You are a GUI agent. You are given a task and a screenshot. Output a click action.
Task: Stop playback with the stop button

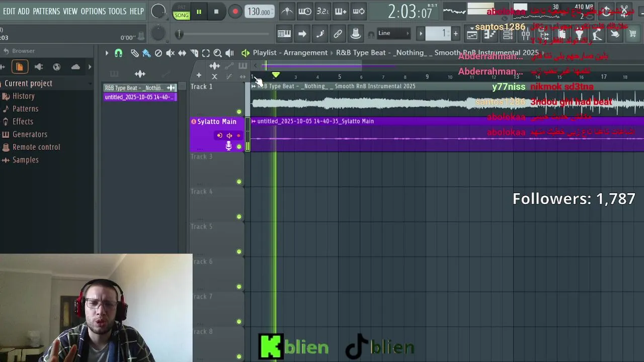(216, 12)
